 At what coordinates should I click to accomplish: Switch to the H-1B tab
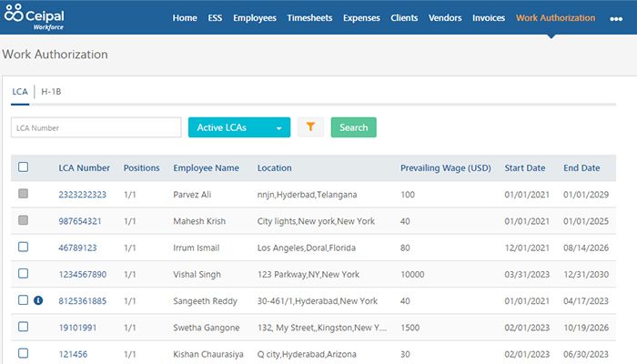click(x=51, y=92)
